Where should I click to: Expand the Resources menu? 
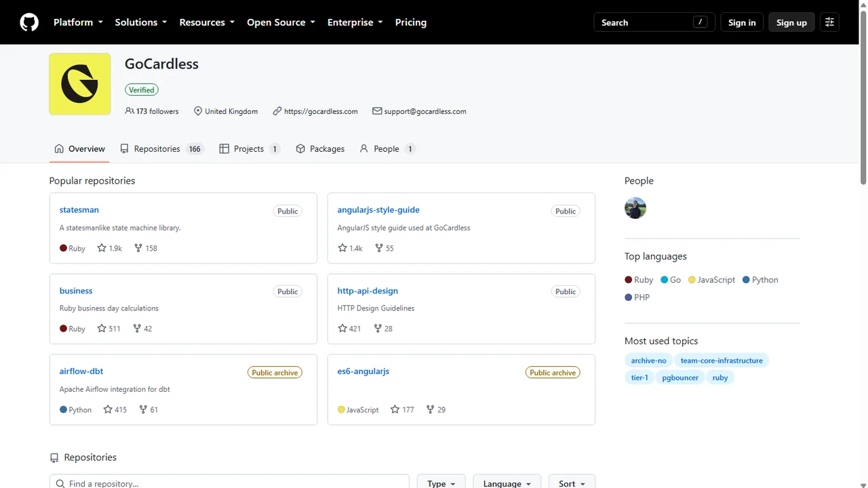click(x=207, y=22)
